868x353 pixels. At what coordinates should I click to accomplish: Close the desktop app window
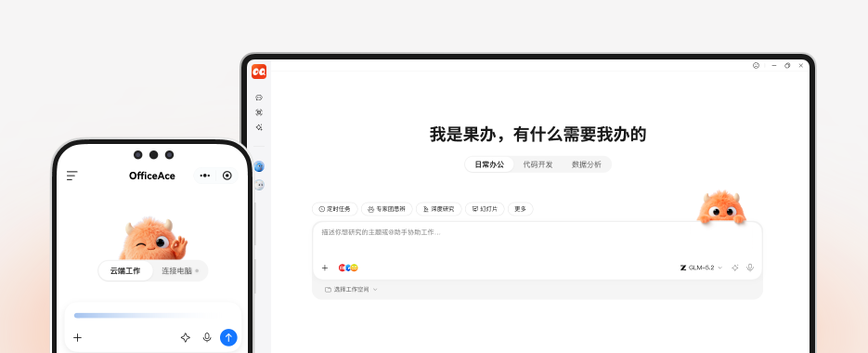(x=800, y=65)
